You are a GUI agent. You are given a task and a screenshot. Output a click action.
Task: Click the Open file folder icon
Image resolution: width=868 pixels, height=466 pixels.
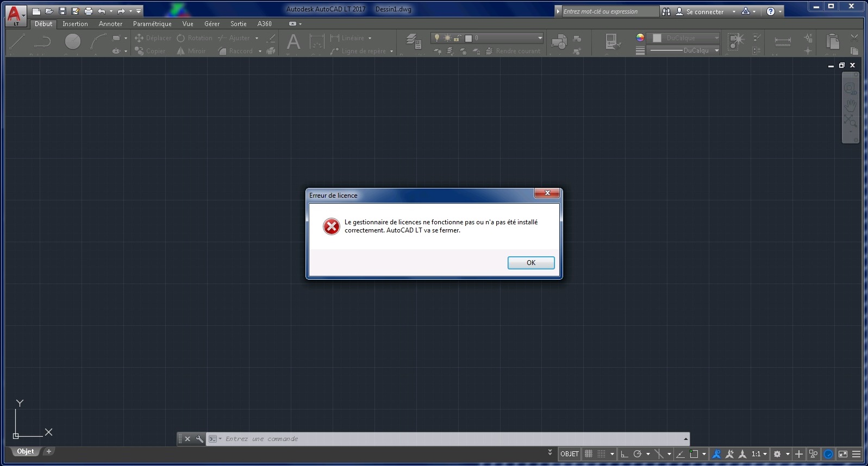pos(49,11)
